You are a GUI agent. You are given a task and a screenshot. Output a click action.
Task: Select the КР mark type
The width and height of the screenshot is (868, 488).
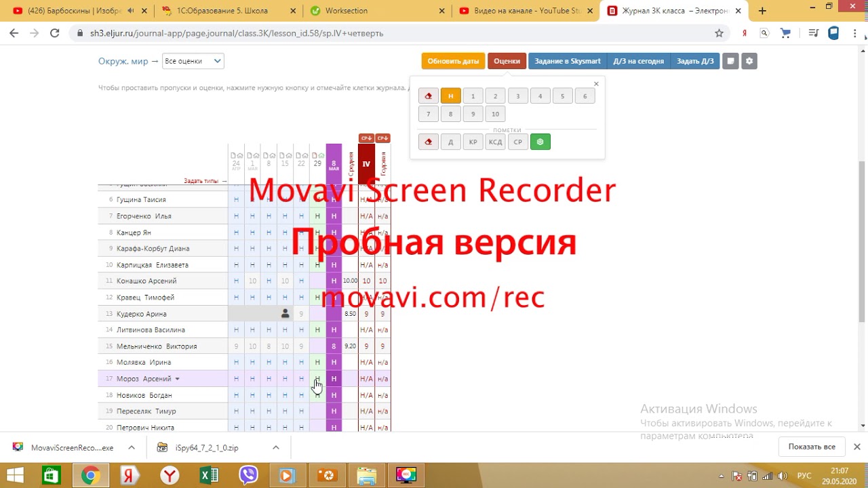[x=473, y=142]
